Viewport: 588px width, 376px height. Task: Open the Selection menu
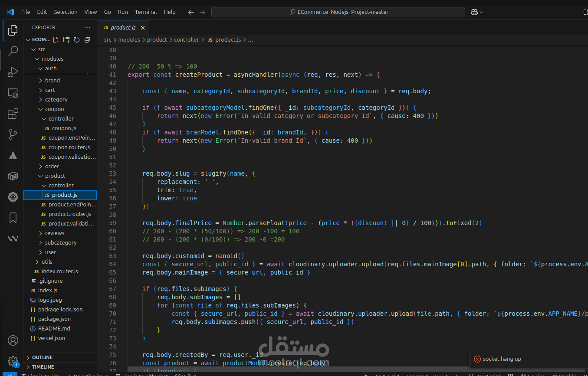[x=66, y=12]
